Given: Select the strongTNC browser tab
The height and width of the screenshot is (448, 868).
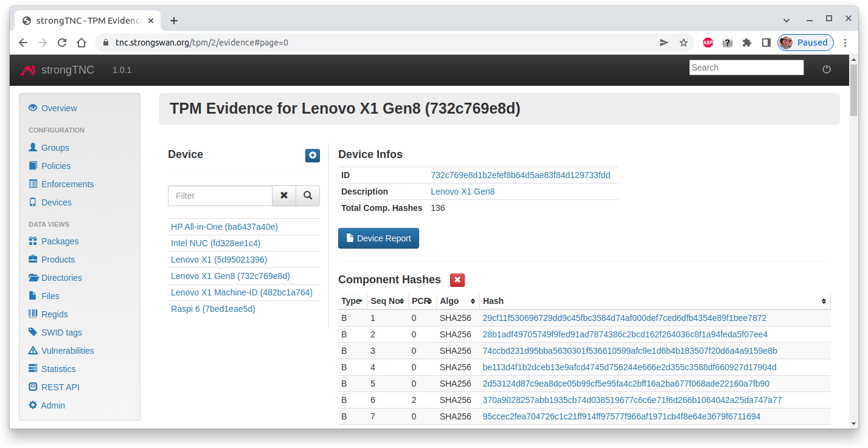Looking at the screenshot, I should click(86, 21).
